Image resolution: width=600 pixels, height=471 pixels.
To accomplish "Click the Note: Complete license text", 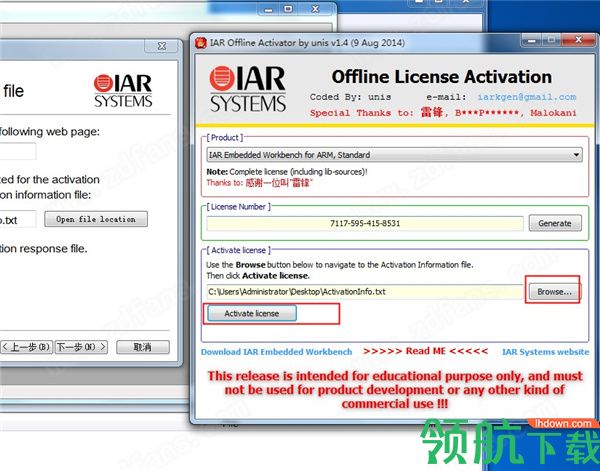I will [287, 172].
